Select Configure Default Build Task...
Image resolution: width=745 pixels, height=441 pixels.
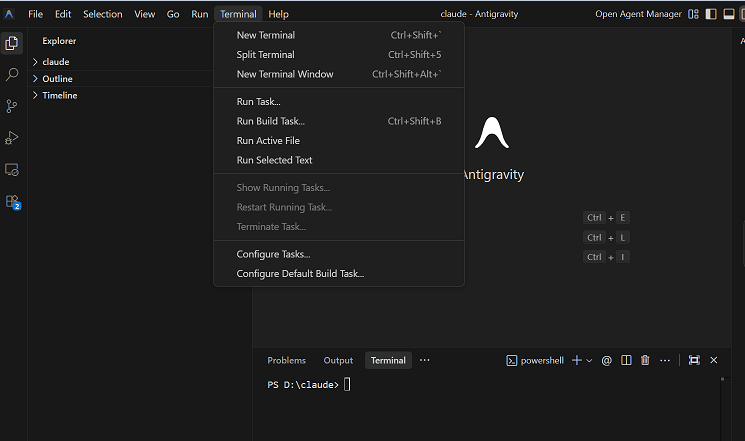(x=339, y=274)
